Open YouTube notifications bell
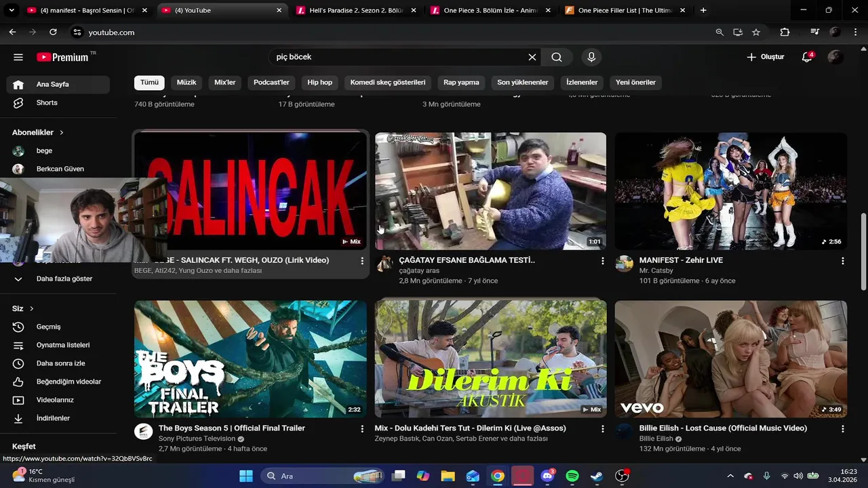The image size is (868, 488). tap(807, 58)
